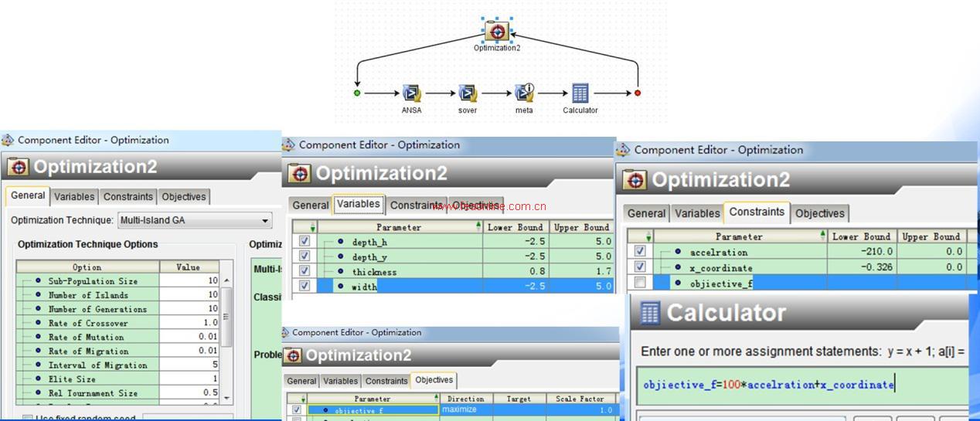The image size is (980, 421).
Task: Click the Sub-Population Size value field
Action: tap(189, 281)
